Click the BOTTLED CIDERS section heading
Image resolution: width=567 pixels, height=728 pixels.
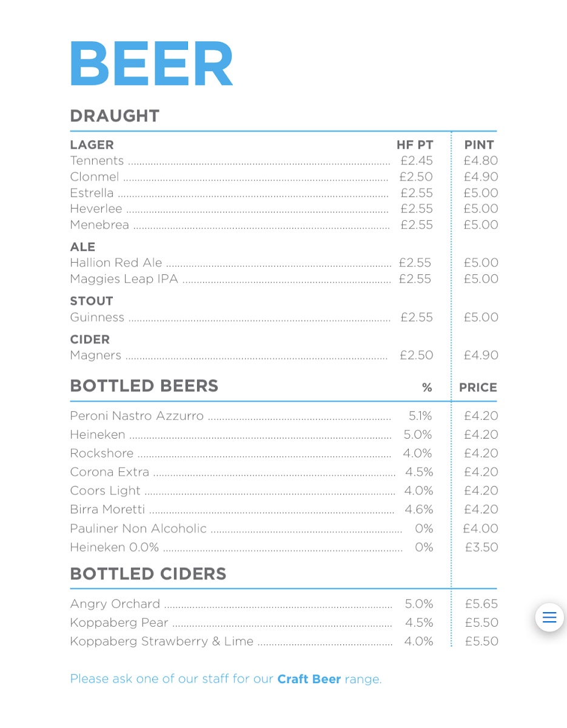148,574
